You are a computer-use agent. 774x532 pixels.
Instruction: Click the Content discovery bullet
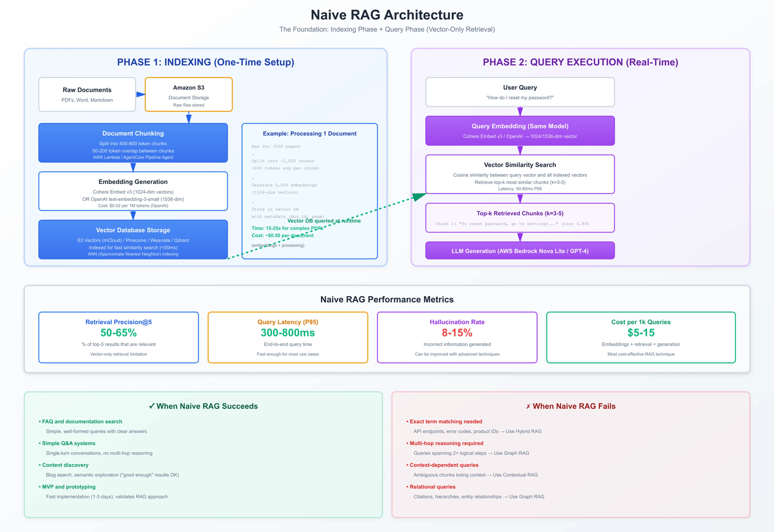pos(63,465)
